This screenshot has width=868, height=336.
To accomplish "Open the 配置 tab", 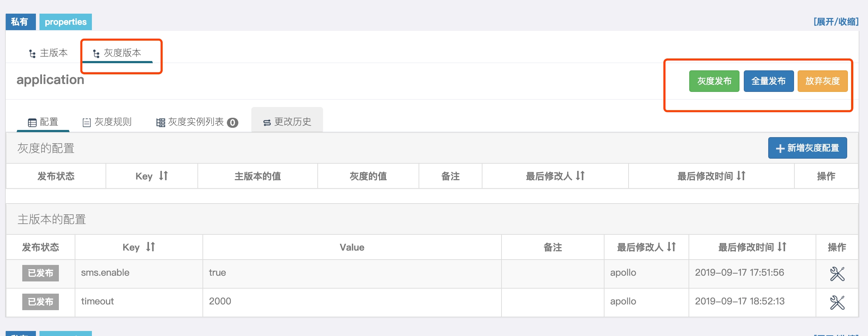I will pyautogui.click(x=43, y=122).
